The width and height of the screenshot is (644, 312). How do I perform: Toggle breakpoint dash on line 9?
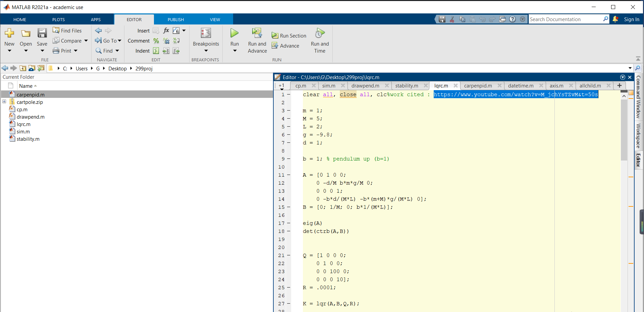[x=288, y=159]
